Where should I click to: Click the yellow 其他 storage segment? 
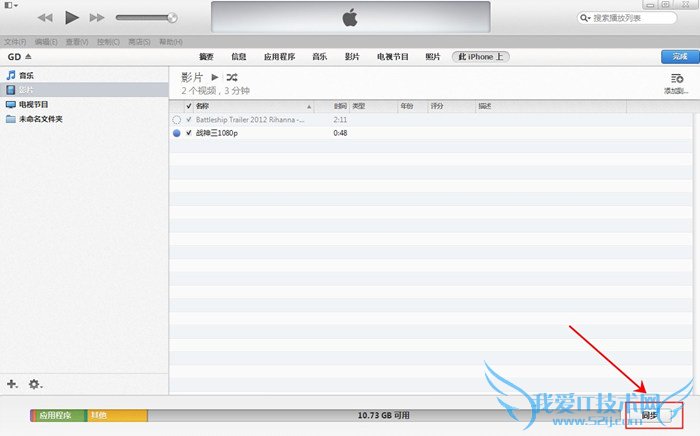117,415
